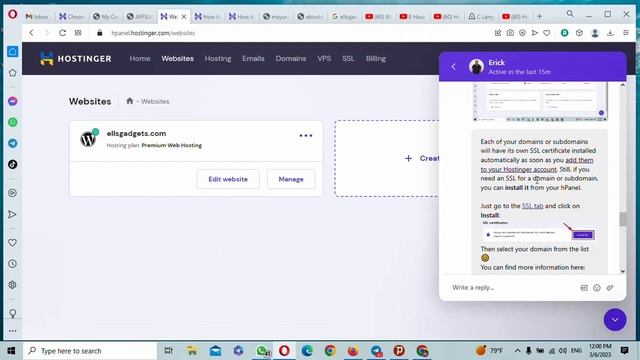Click the Websites breadcrumb text
Viewport: 640px width, 360px height.
click(x=155, y=101)
